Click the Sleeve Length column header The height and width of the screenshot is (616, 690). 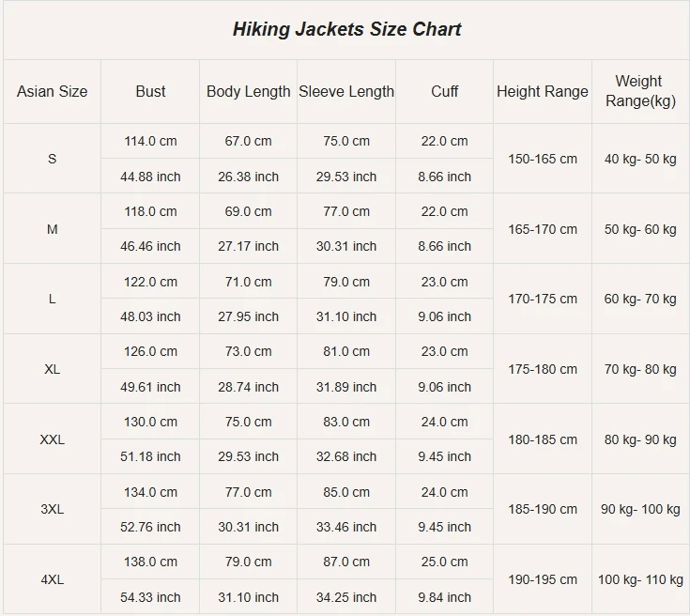[346, 91]
